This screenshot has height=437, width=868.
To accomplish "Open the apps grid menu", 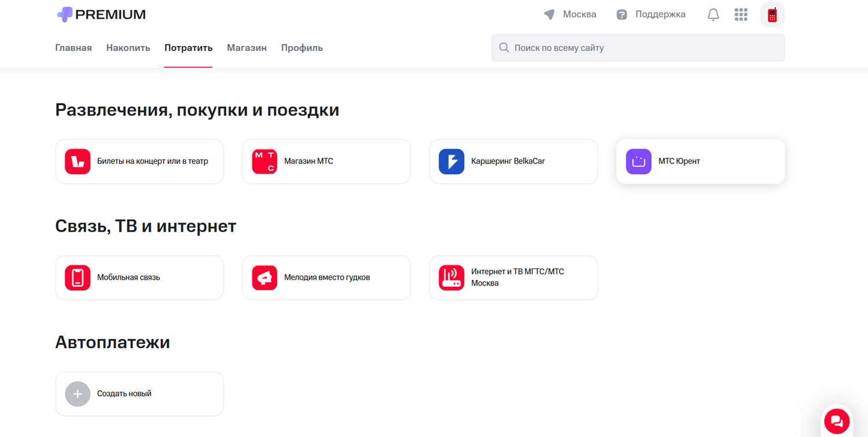I will tap(741, 14).
